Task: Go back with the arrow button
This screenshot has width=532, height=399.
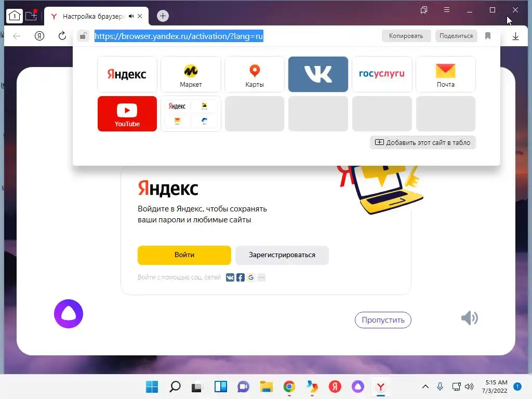Action: point(16,36)
